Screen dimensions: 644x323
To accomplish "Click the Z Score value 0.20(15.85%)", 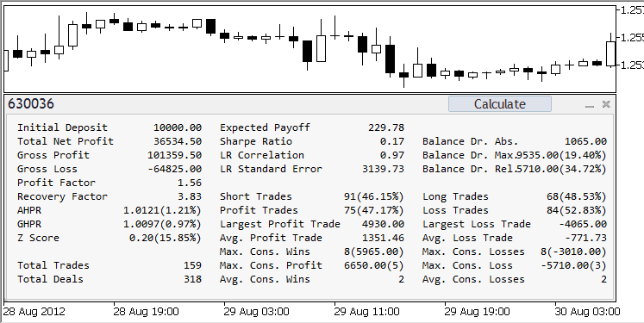I will click(166, 238).
